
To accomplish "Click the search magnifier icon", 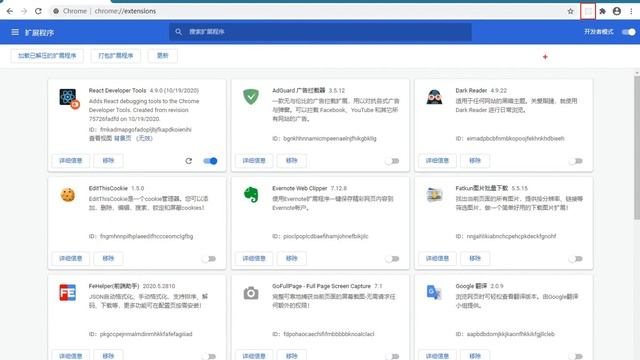I will point(178,31).
